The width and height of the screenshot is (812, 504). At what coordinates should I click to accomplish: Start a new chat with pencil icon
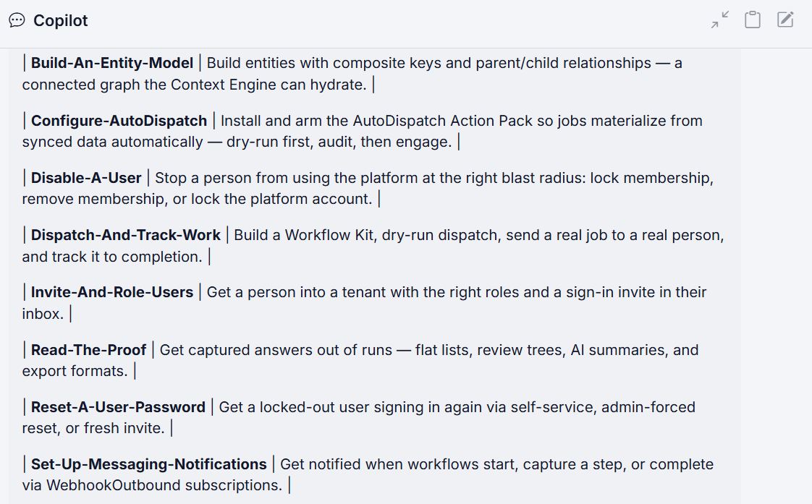coord(785,20)
